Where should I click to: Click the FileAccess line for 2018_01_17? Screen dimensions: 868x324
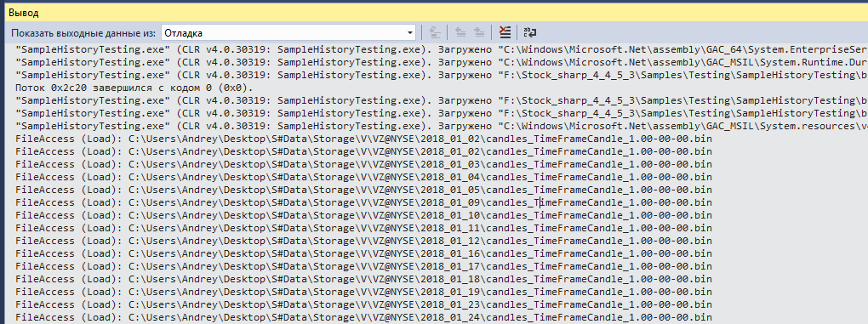[x=363, y=266]
